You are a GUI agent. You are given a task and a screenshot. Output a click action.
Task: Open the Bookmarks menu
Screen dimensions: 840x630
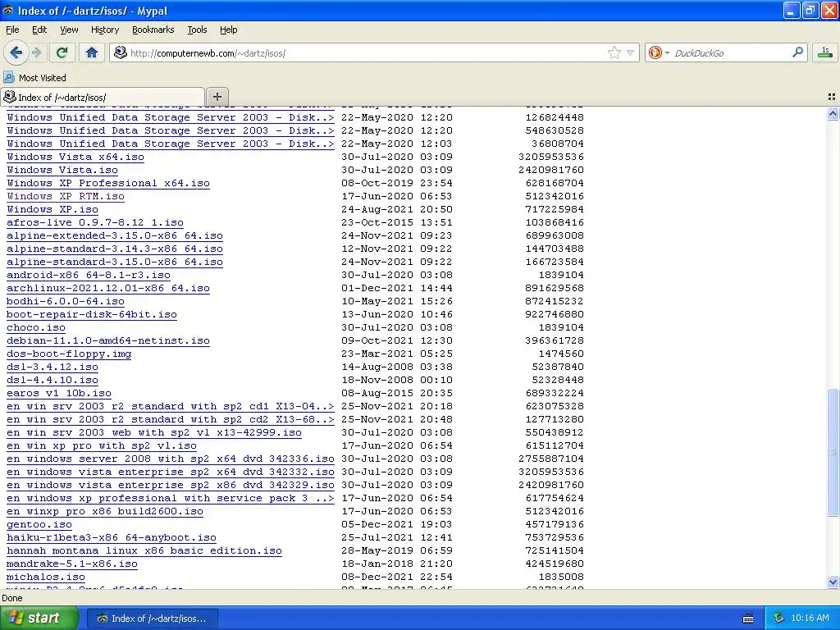pos(153,30)
